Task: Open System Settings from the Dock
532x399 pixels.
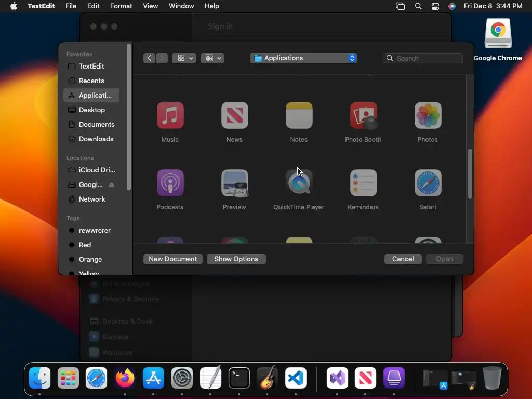Action: click(x=182, y=378)
